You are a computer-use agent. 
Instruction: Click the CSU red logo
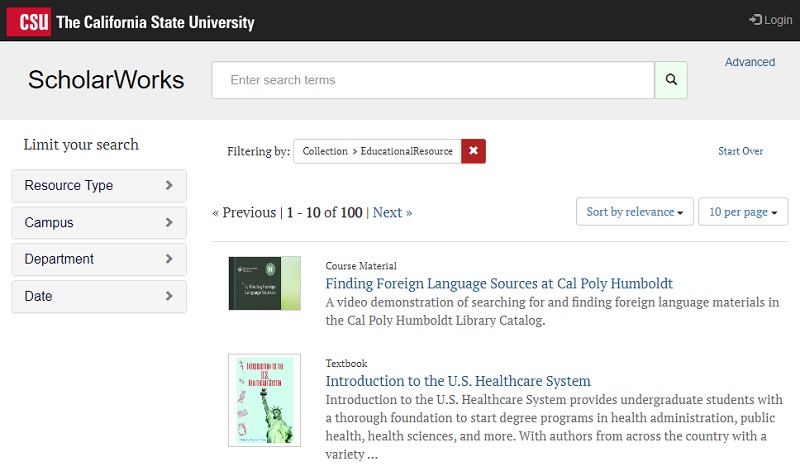click(29, 21)
